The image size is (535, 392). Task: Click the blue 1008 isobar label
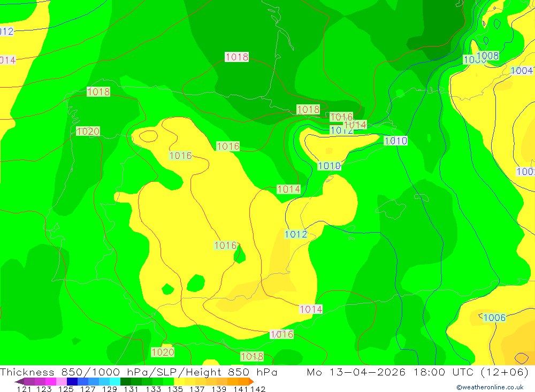pyautogui.click(x=487, y=56)
